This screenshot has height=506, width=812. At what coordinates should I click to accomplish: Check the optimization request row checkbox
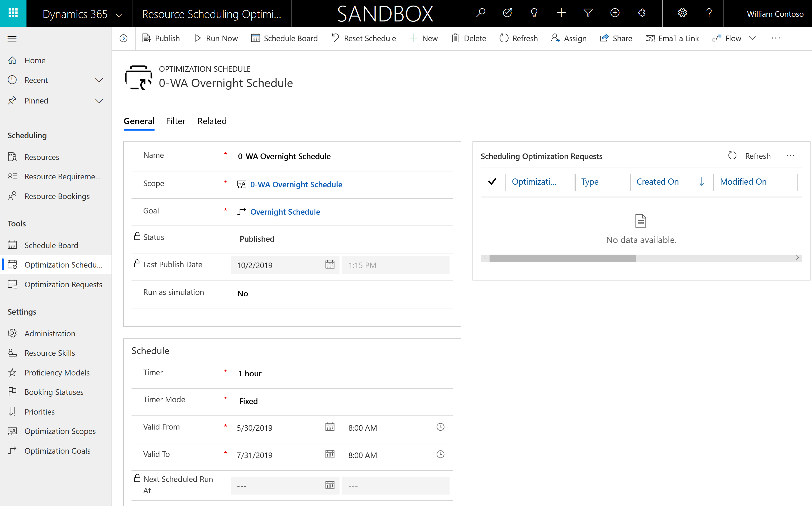pos(492,181)
